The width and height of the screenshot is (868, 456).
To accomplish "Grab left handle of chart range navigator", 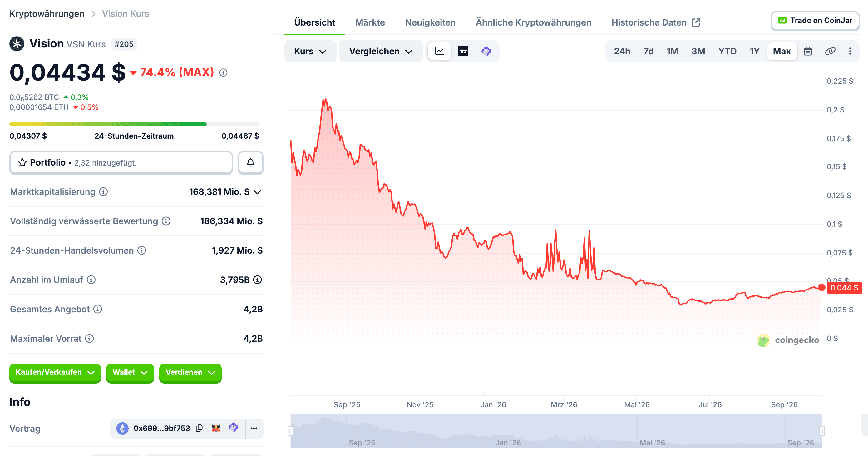I will click(290, 431).
